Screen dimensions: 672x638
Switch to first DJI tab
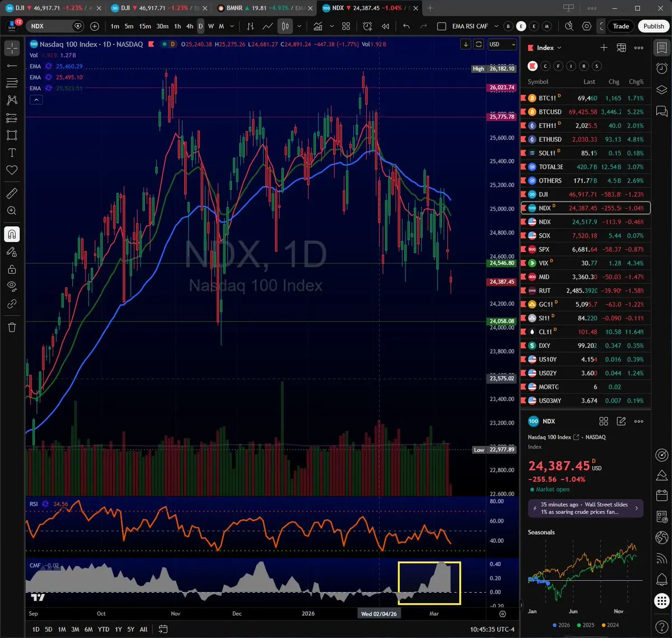[x=53, y=8]
